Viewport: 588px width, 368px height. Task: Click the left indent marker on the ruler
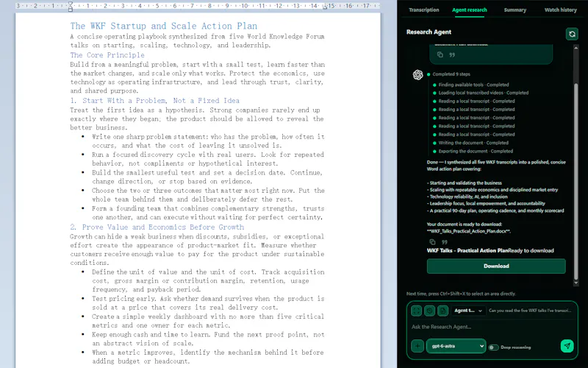coord(70,6)
